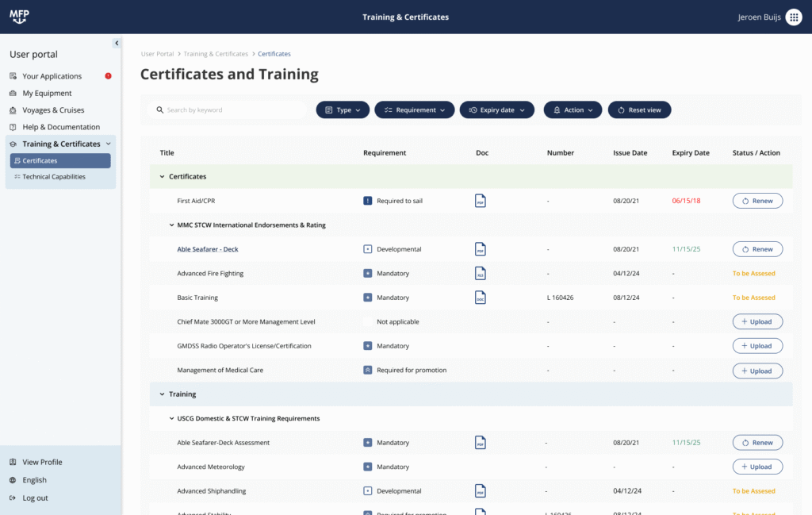
Task: Open the Expiry date filter dropdown
Action: coord(496,110)
